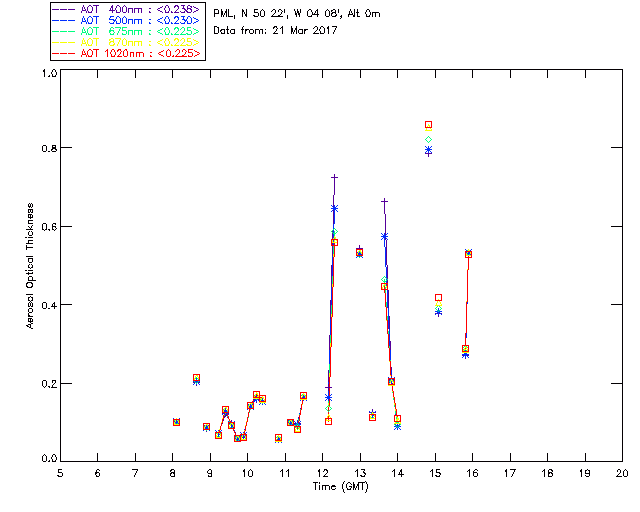Click the isolated red square marker near 0.53 at hour 13

[360, 252]
